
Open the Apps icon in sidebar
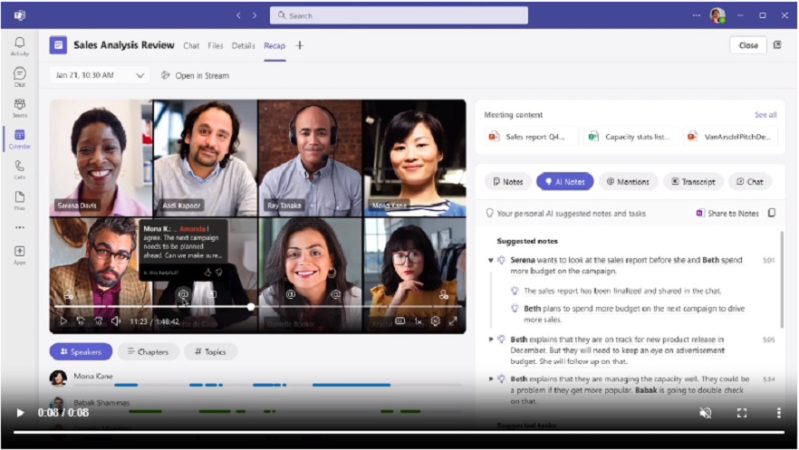point(20,253)
